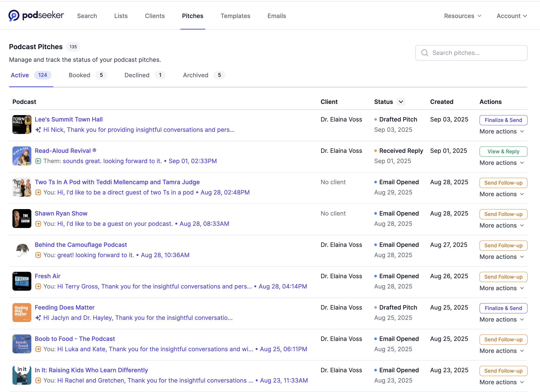The image size is (540, 392).
Task: Click the AI sparkle icon on Lee's Summit pitch
Action: pos(38,130)
